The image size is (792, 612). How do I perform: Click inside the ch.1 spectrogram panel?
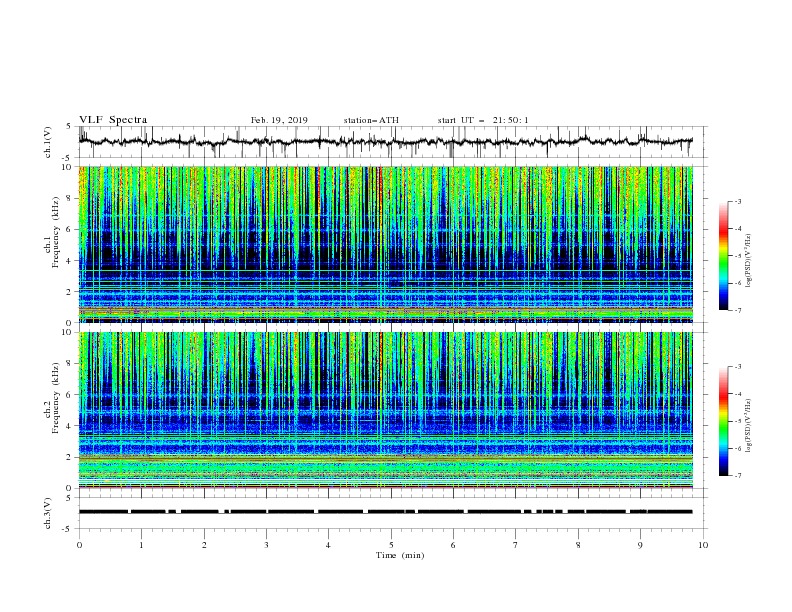pos(386,244)
